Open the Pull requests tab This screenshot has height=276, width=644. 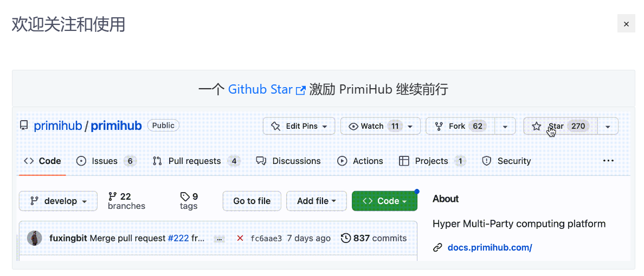(x=195, y=161)
